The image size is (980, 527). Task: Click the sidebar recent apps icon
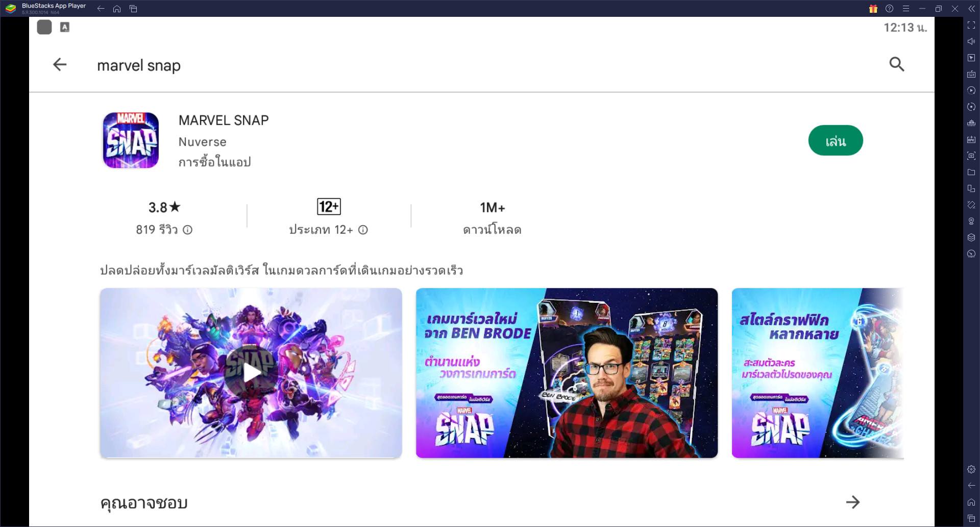(x=971, y=518)
